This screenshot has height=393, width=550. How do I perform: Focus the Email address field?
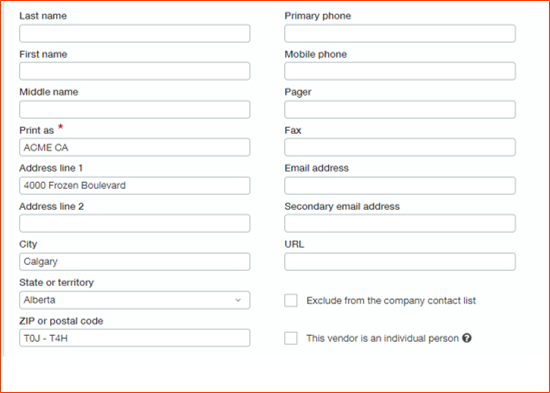click(x=400, y=186)
